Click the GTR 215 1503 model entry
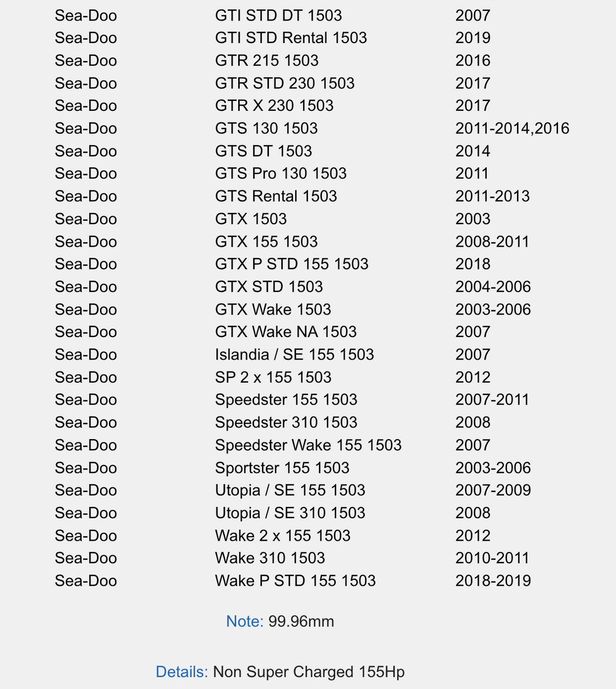Viewport: 616px width, 689px height. (x=266, y=61)
